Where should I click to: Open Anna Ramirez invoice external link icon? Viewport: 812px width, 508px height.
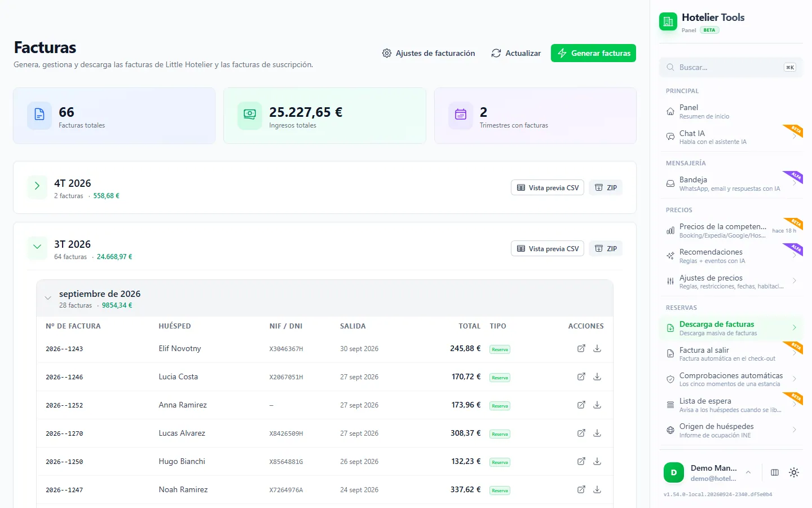tap(581, 405)
